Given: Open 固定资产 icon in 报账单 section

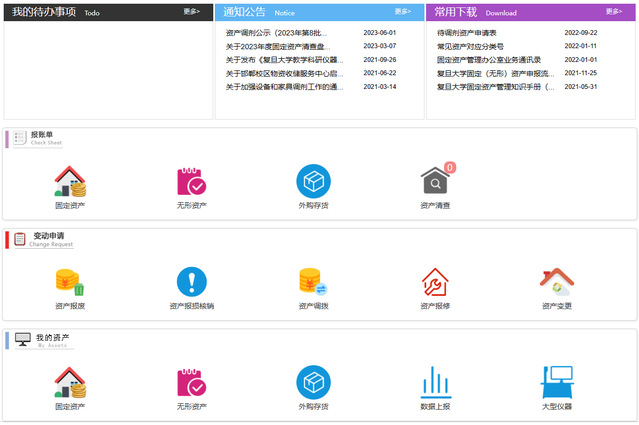Looking at the screenshot, I should point(70,182).
